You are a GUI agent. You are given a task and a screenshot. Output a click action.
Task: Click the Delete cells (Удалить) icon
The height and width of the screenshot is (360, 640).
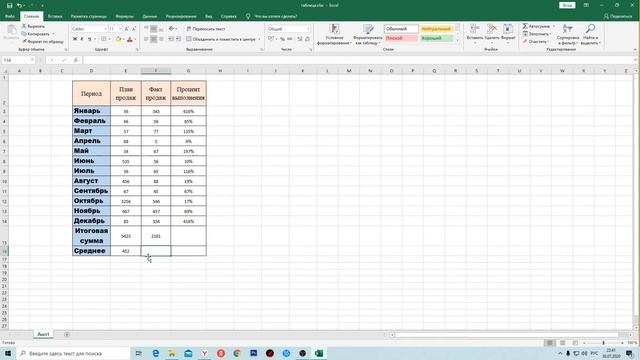point(492,29)
